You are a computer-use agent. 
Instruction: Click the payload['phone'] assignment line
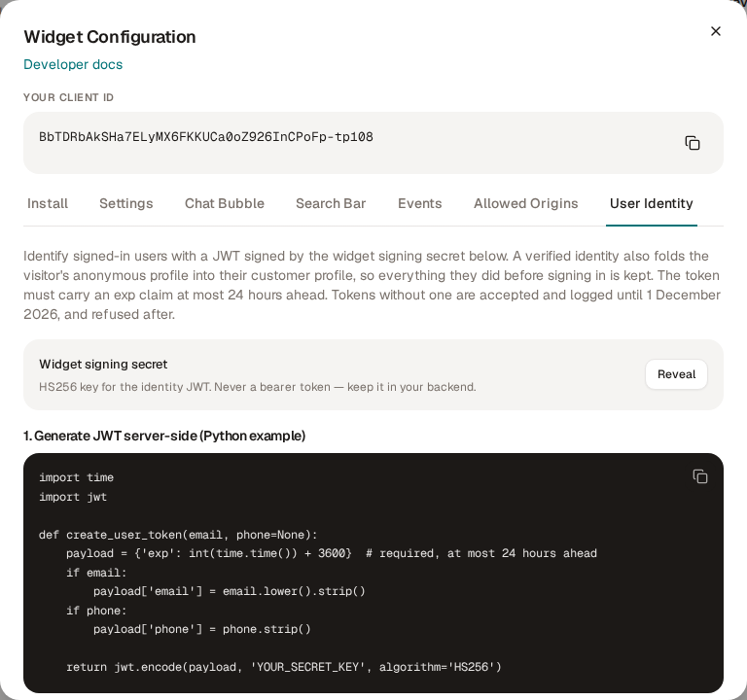(x=202, y=629)
